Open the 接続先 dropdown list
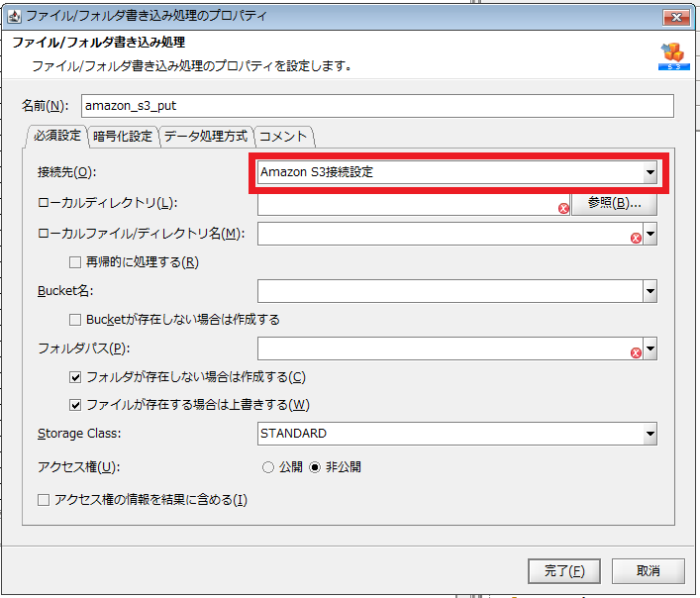 650,172
